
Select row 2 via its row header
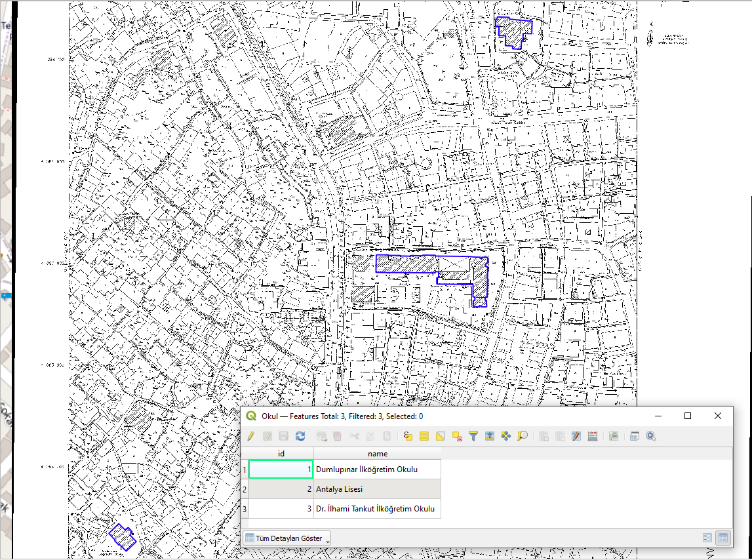tap(245, 489)
